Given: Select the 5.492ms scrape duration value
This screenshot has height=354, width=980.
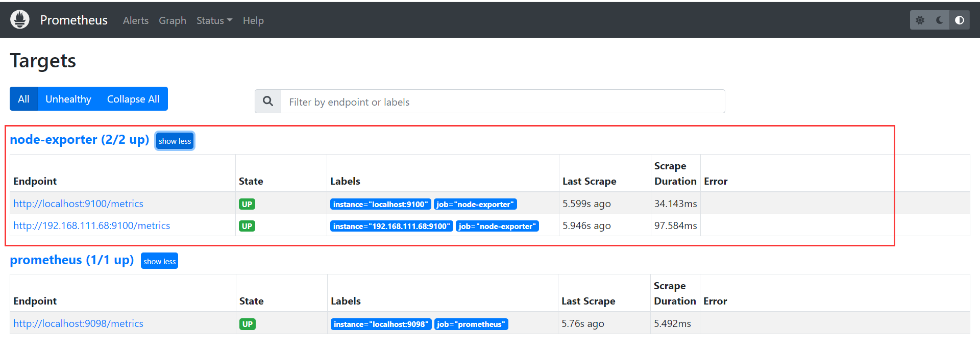Looking at the screenshot, I should coord(672,323).
